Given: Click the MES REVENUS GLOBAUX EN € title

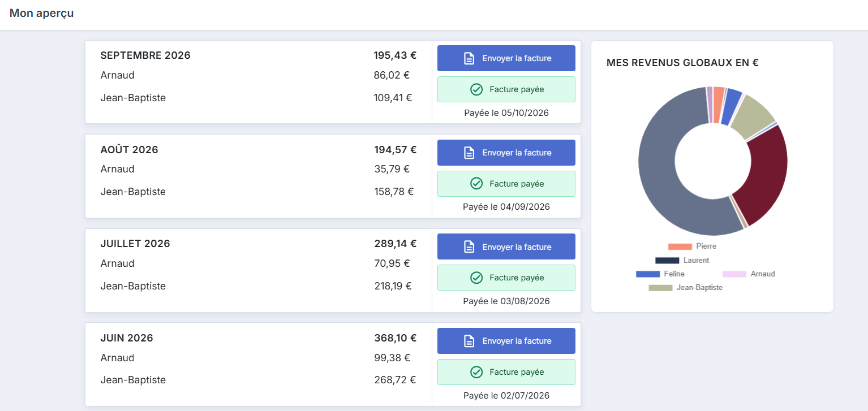Looking at the screenshot, I should click(x=682, y=63).
